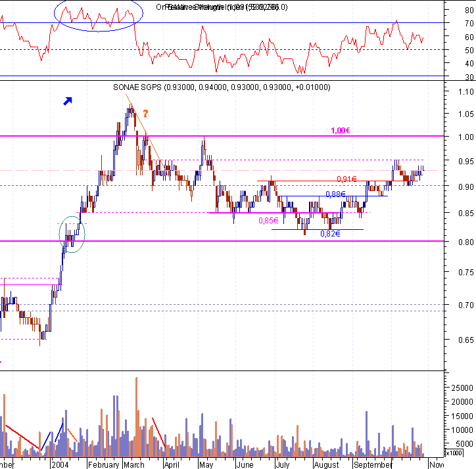Click the April label on time axis
This screenshot has height=469, width=476.
[172, 465]
